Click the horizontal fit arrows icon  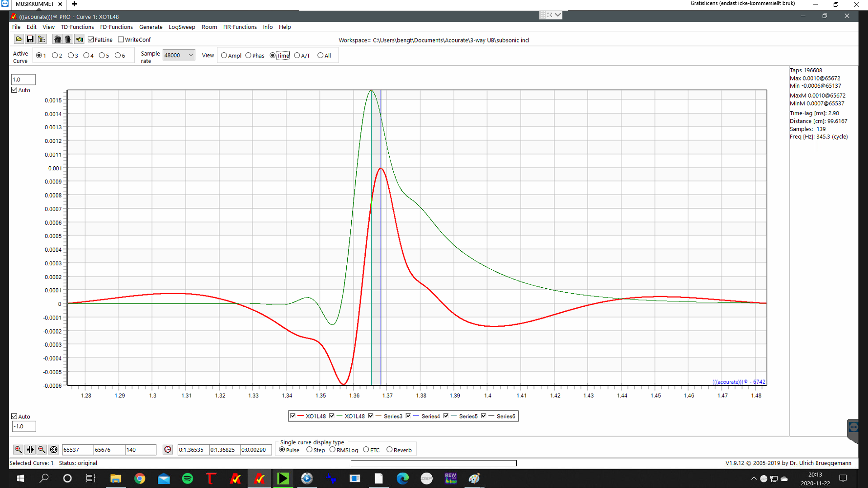(30, 450)
